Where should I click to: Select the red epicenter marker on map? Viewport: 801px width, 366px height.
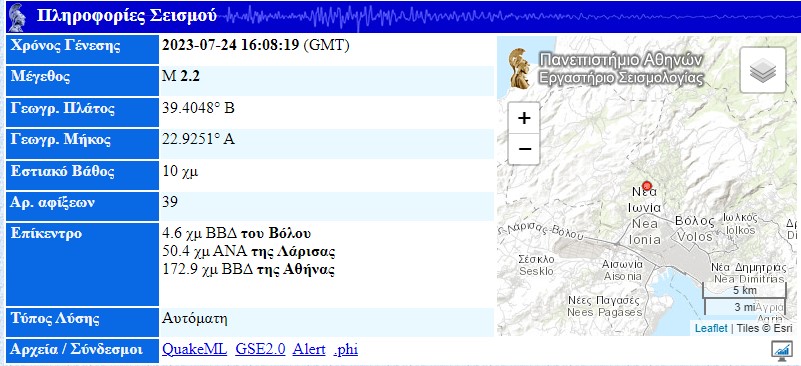(647, 186)
